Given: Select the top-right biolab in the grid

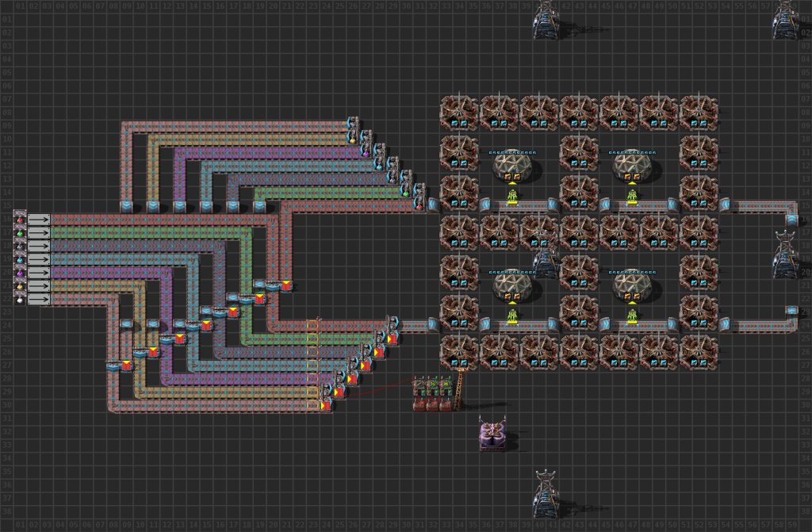Looking at the screenshot, I should pyautogui.click(x=699, y=113).
